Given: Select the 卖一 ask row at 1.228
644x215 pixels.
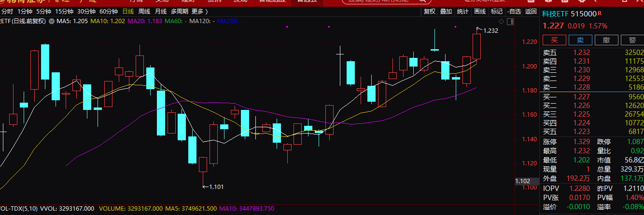Looking at the screenshot, I should [x=593, y=87].
